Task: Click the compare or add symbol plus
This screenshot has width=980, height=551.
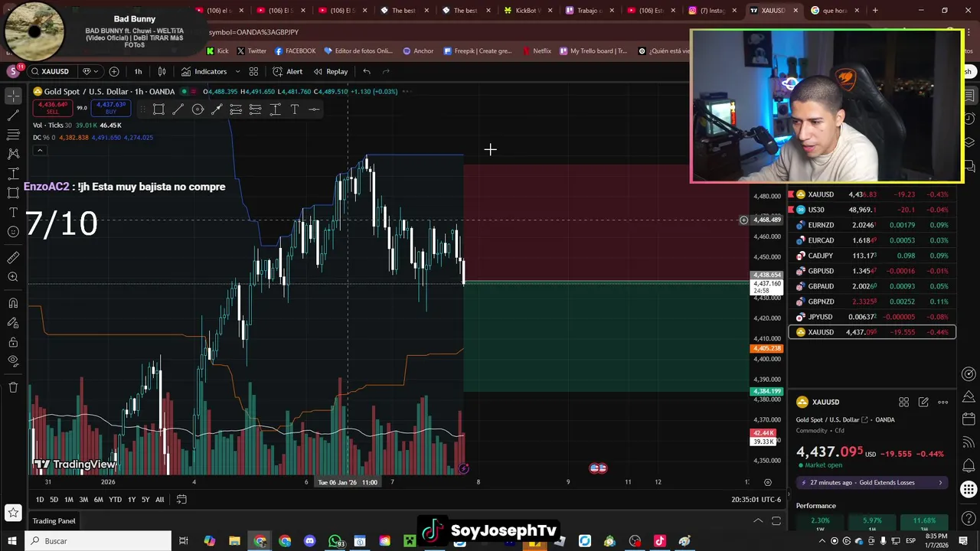Action: coord(114,71)
